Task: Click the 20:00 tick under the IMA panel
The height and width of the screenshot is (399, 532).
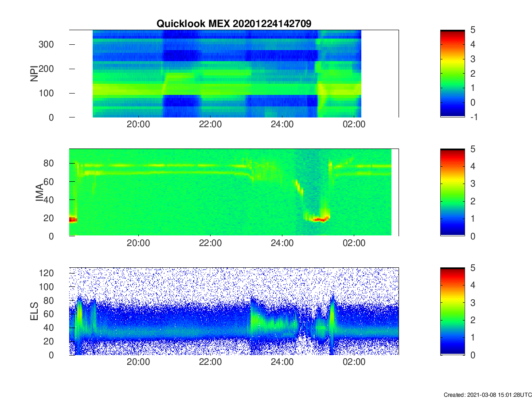Action: pyautogui.click(x=138, y=243)
